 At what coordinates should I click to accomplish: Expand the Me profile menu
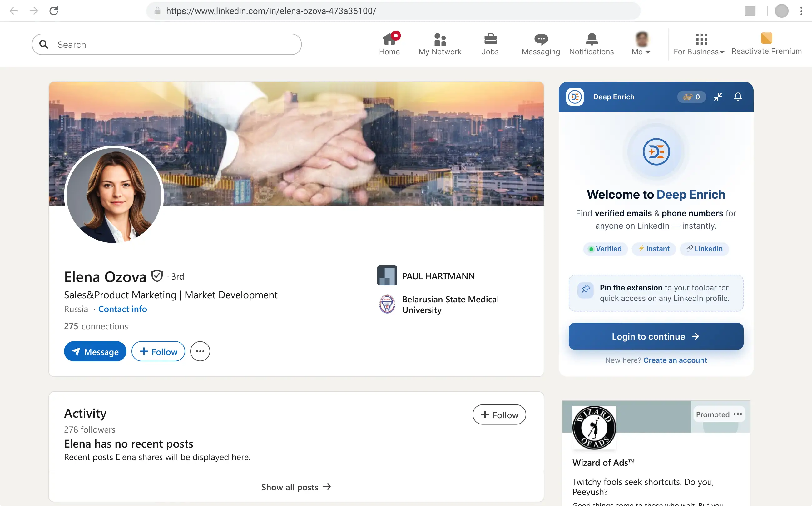641,44
